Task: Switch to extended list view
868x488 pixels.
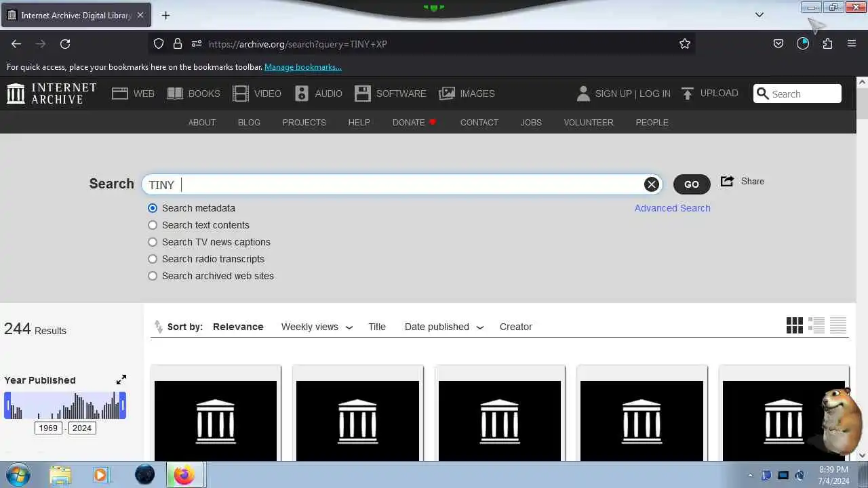Action: tap(816, 325)
